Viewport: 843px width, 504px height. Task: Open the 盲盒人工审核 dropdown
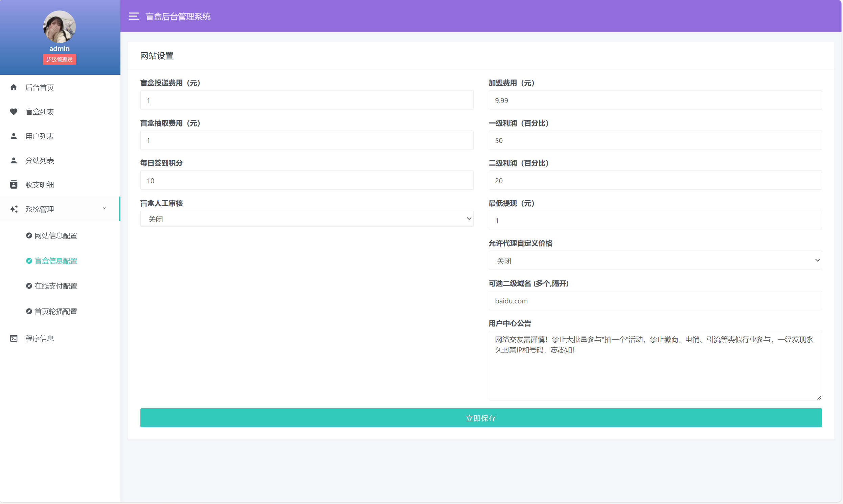(306, 219)
